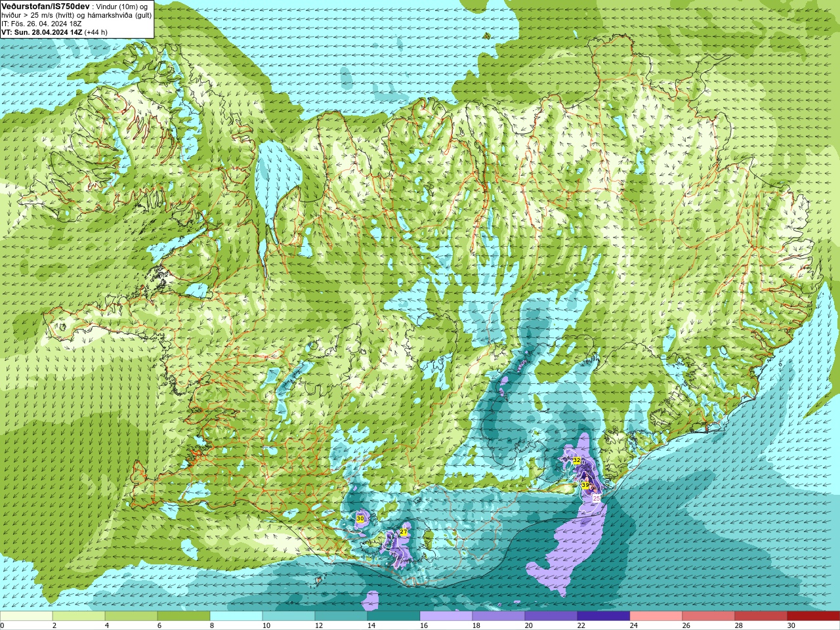Click the legend scale number 24

pos(634,625)
